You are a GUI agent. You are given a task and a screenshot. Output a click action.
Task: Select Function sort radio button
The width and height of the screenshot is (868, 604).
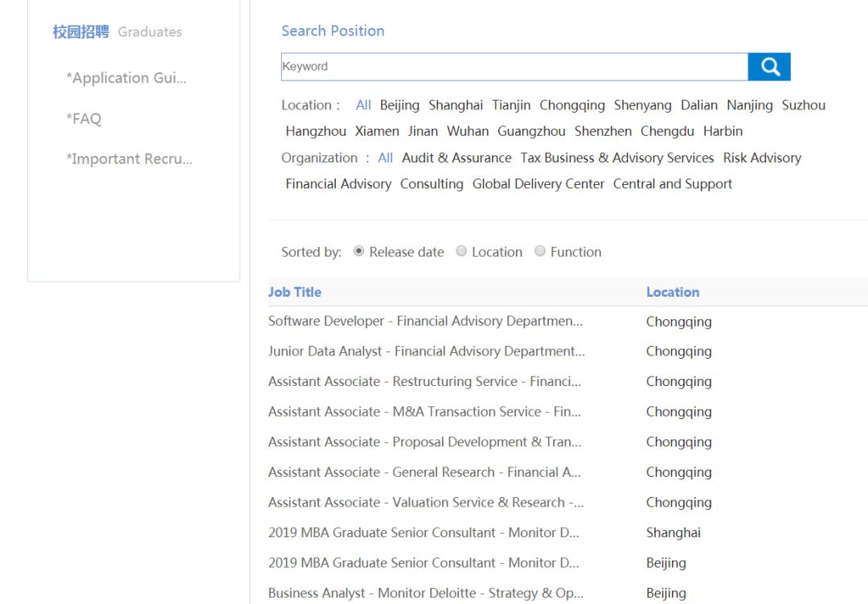(x=540, y=252)
